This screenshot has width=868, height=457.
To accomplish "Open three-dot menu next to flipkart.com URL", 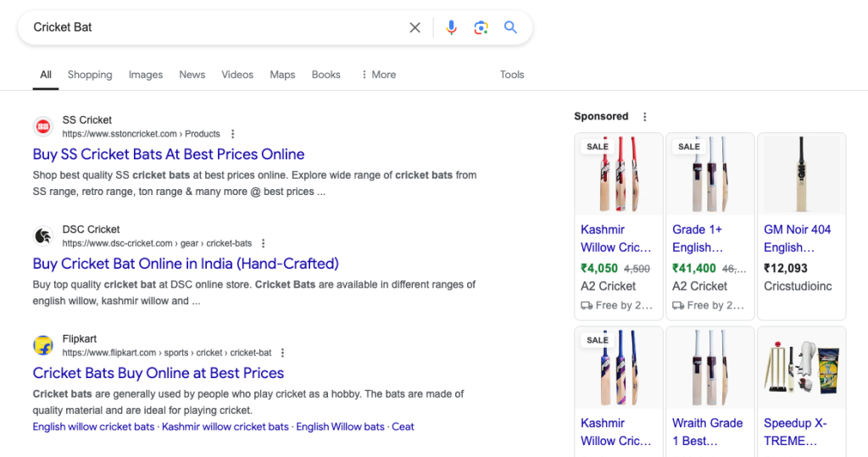I will click(x=283, y=353).
